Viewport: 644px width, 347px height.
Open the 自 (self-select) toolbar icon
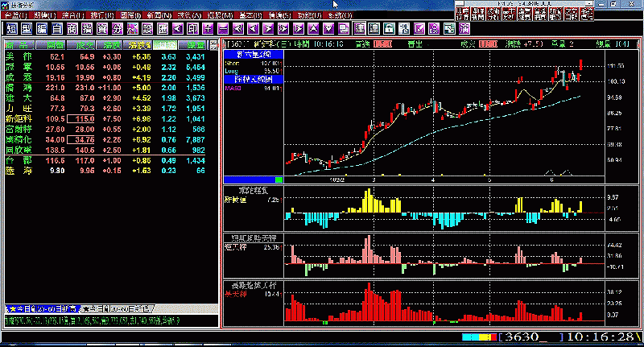coord(57,29)
